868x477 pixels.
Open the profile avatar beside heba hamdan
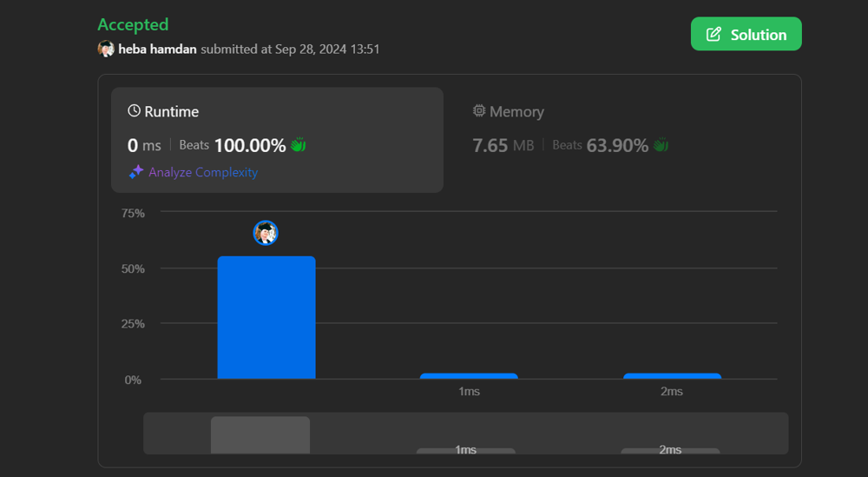coord(106,49)
